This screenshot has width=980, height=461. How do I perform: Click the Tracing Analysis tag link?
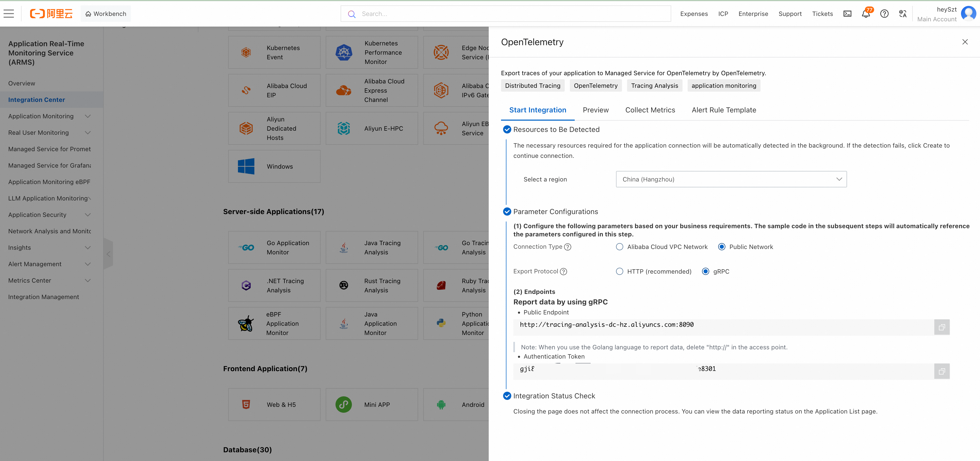point(654,85)
